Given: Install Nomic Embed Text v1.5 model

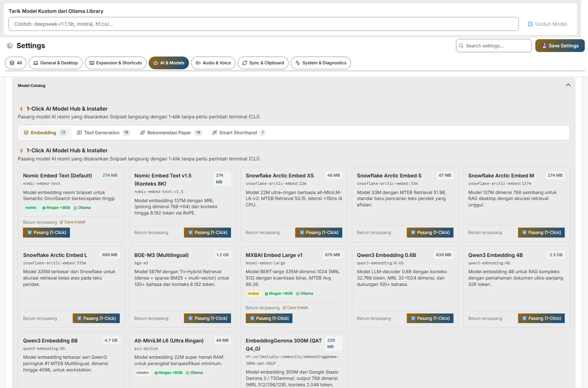Looking at the screenshot, I should click(207, 232).
